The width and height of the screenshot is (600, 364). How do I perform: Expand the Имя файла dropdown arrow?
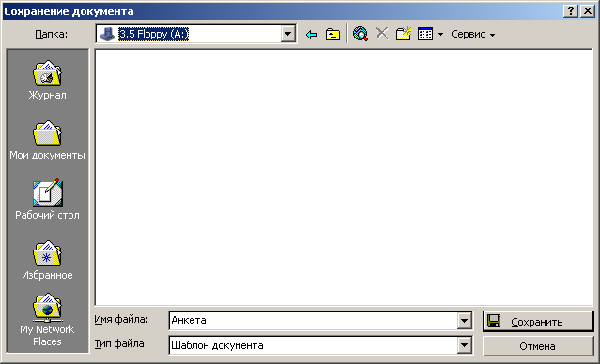point(464,321)
